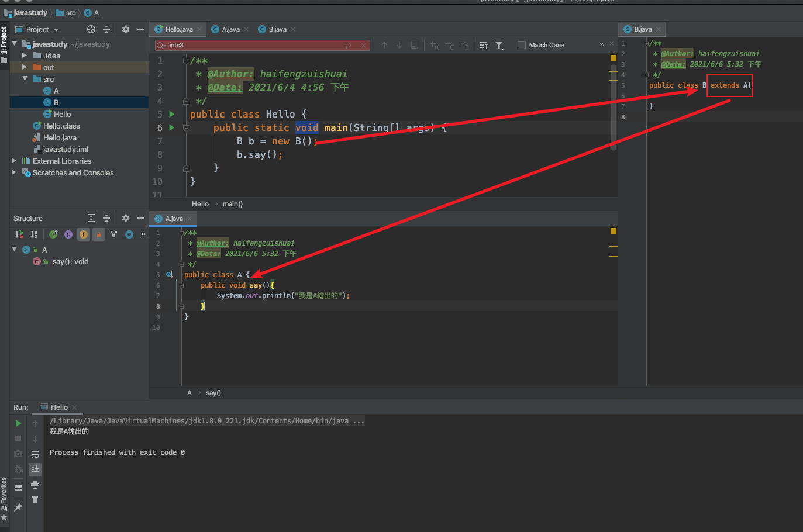This screenshot has width=803, height=532.
Task: Collapse all nodes in Structure panel
Action: point(106,218)
